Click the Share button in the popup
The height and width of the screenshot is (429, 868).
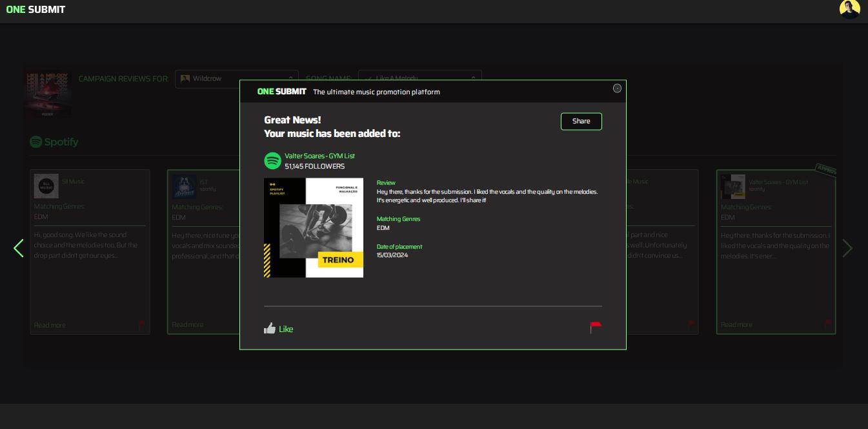581,121
